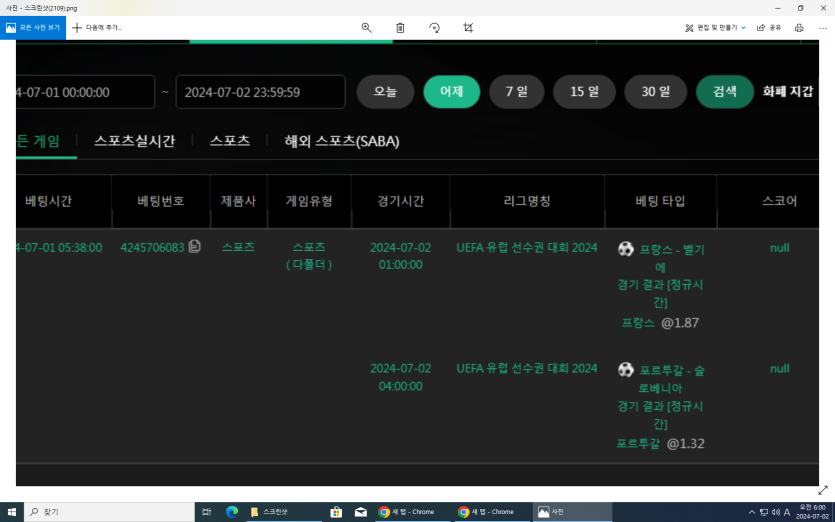Viewport: 835px width, 522px height.
Task: Add to album via 다음에 추가
Action: pos(97,28)
